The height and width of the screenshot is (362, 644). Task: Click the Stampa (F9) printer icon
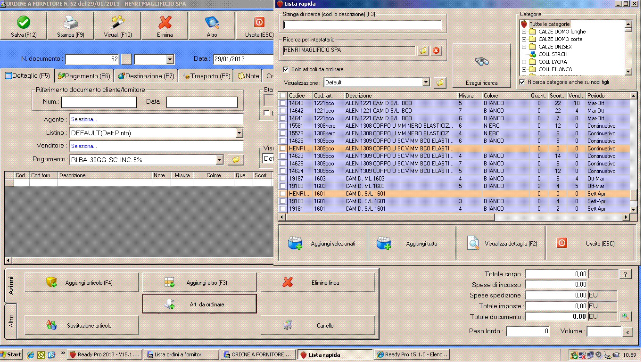tap(71, 23)
